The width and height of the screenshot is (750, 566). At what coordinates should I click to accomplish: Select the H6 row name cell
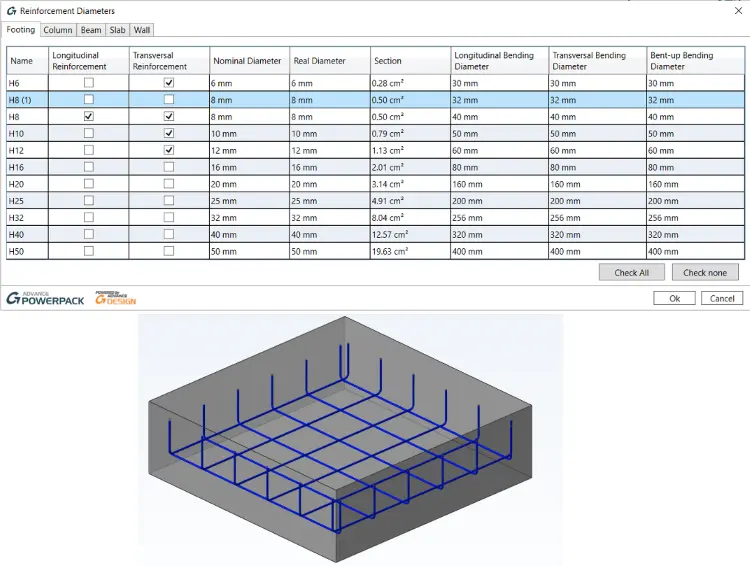pos(27,83)
